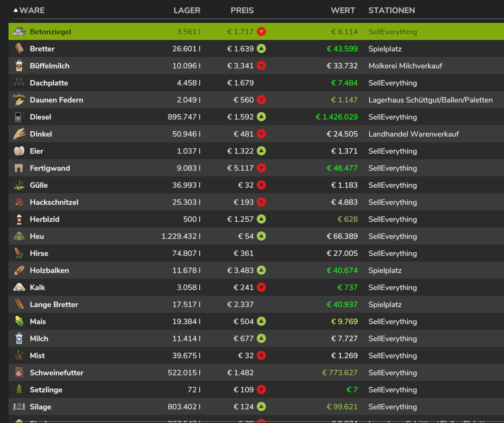Screen dimensions: 504x423
Task: Click the Milch value € 7.727
Action: (344, 339)
